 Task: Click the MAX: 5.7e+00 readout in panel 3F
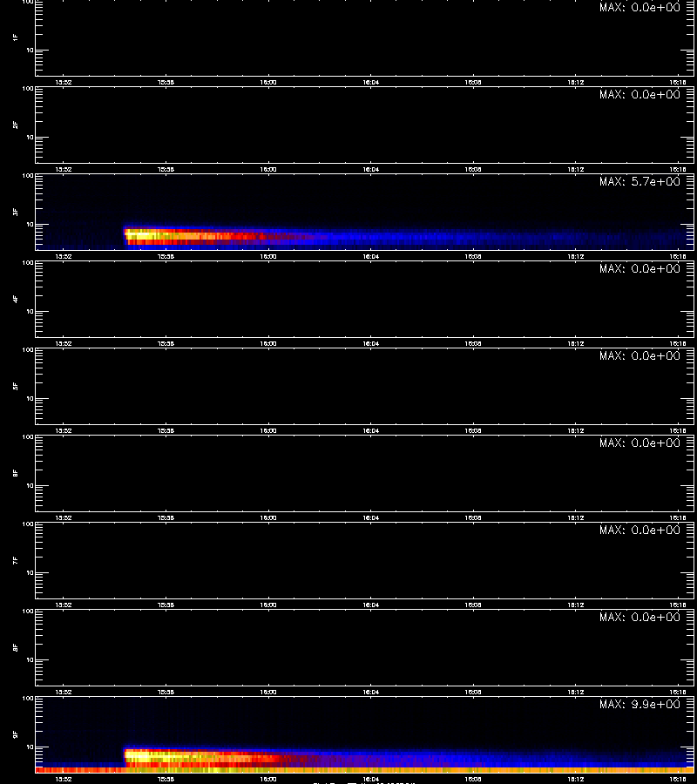click(639, 181)
